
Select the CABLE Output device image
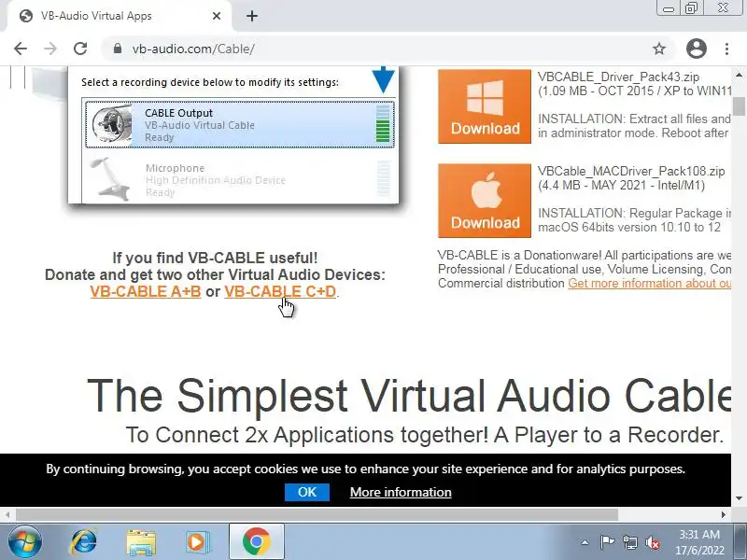coord(240,125)
